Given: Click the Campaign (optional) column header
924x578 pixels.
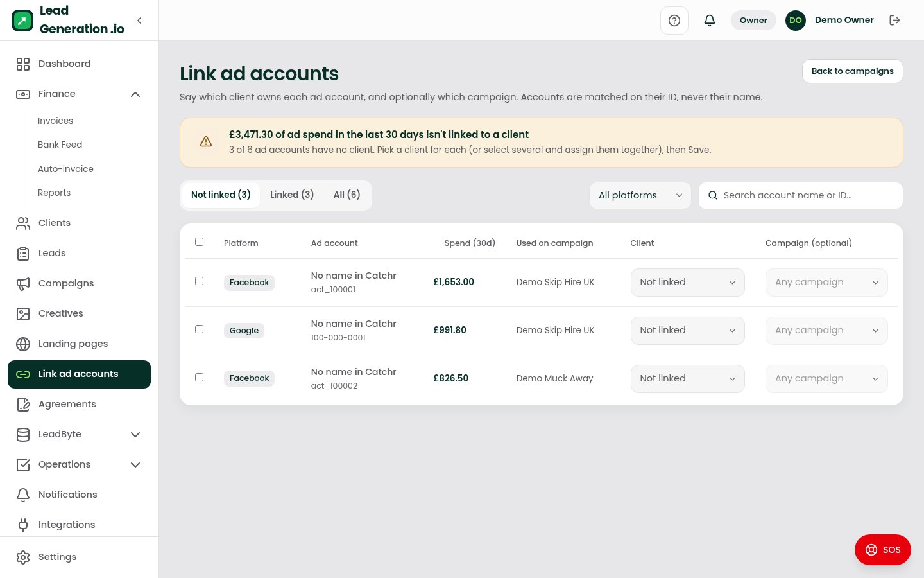Looking at the screenshot, I should tap(809, 243).
